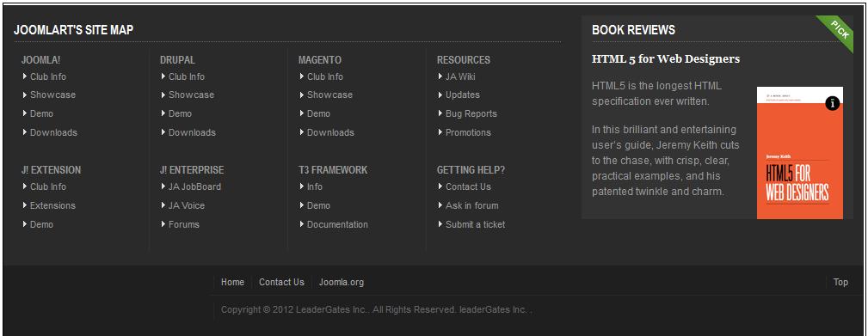Screen dimensions: 868x336
Task: Click the HTML5 For Web Designers book cover
Action: [x=800, y=152]
